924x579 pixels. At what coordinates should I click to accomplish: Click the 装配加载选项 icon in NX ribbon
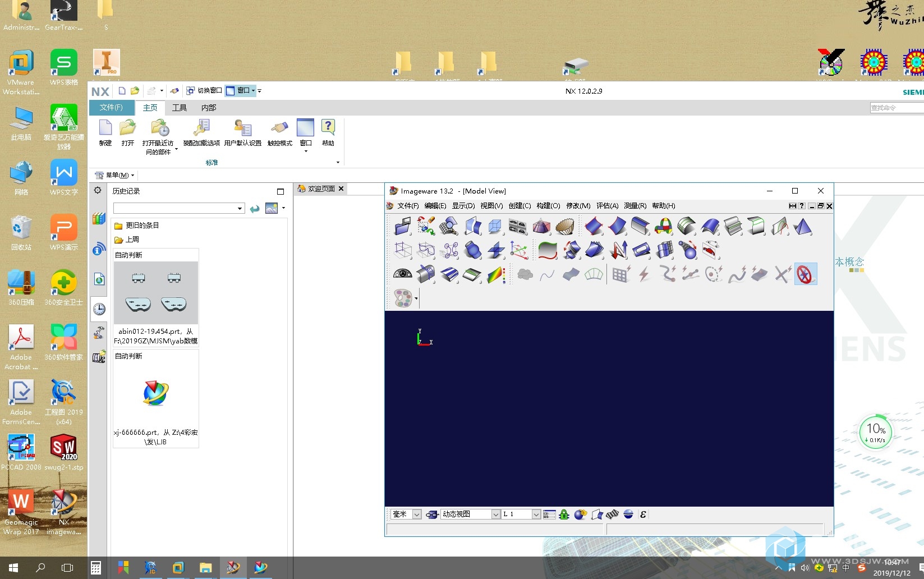pyautogui.click(x=201, y=133)
